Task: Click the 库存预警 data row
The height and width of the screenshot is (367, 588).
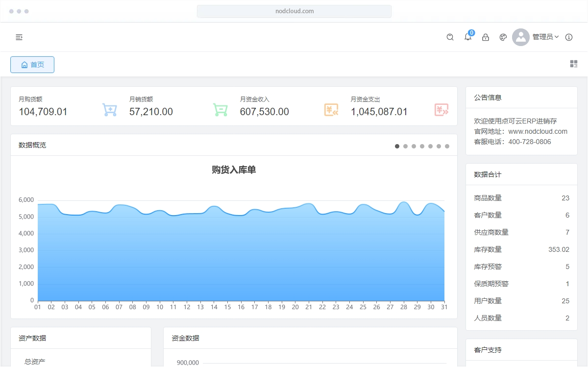Action: pyautogui.click(x=521, y=267)
